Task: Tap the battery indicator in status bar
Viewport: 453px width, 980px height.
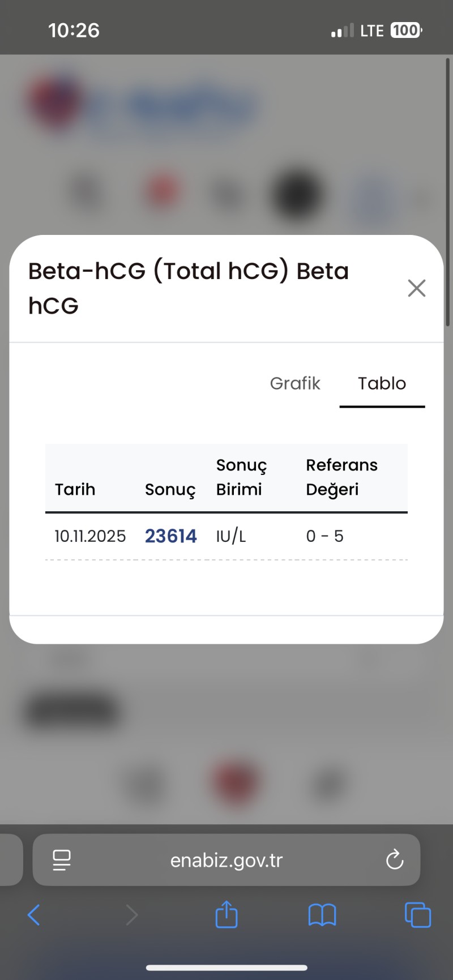Action: (x=406, y=31)
